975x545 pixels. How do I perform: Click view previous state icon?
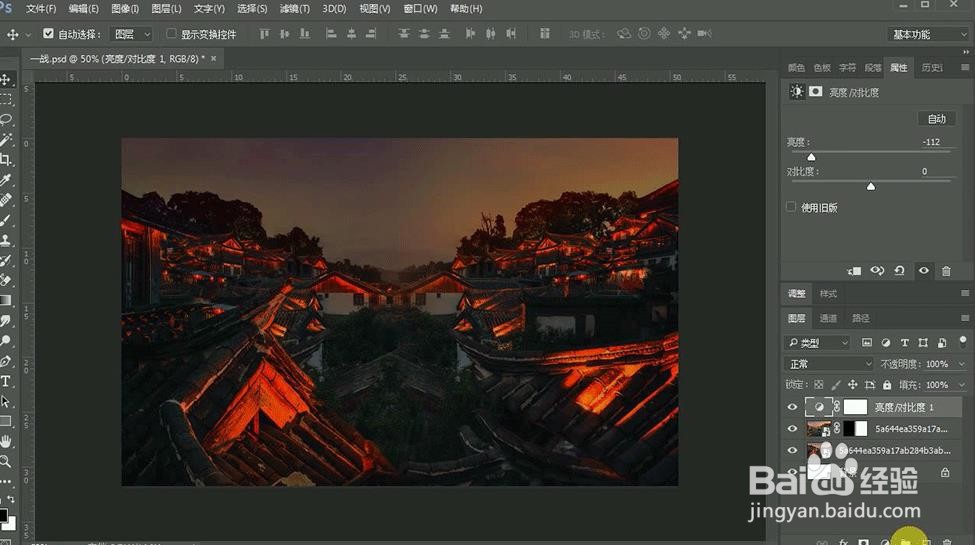877,271
